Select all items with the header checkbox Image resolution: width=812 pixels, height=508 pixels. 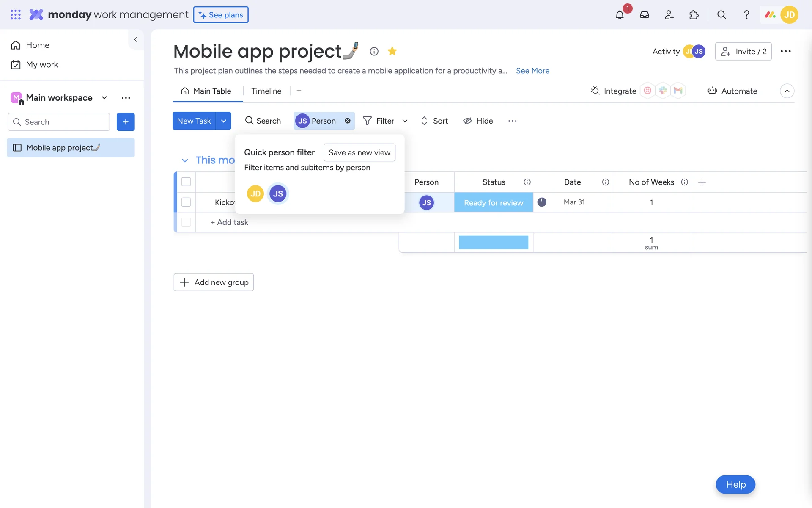point(186,182)
